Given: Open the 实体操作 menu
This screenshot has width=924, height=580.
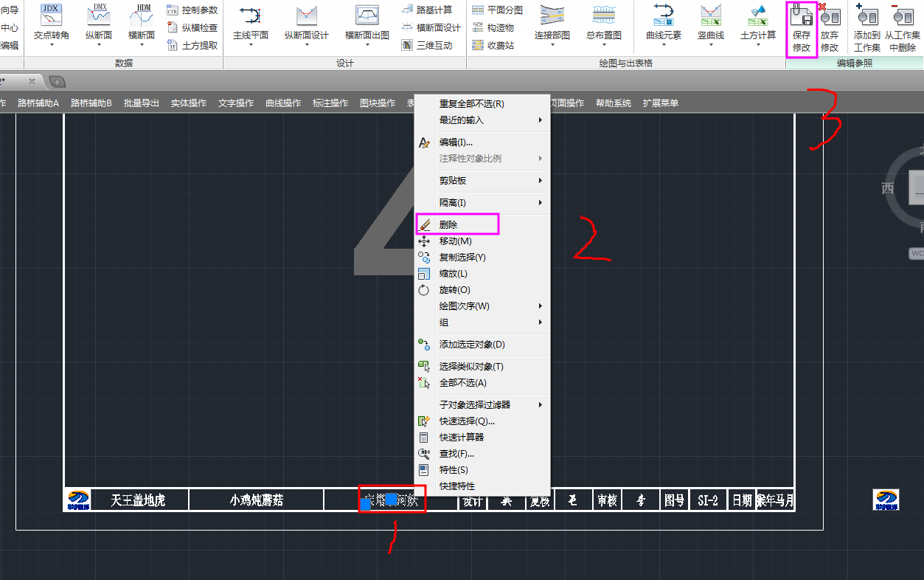Looking at the screenshot, I should click(189, 103).
